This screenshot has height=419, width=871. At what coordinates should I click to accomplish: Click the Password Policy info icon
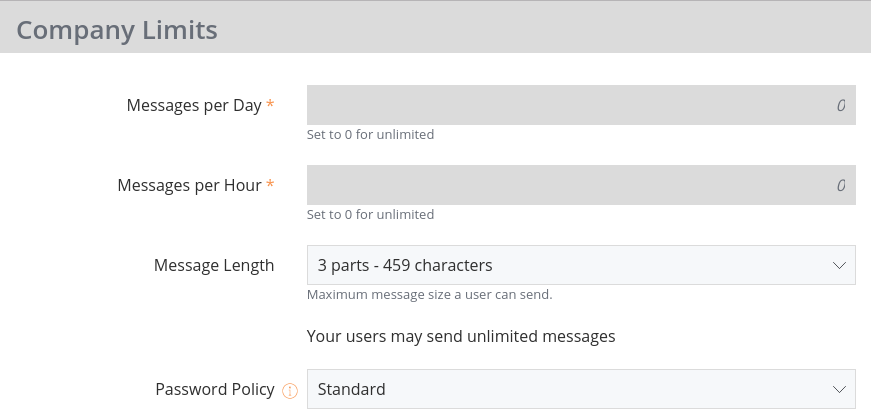tap(290, 391)
